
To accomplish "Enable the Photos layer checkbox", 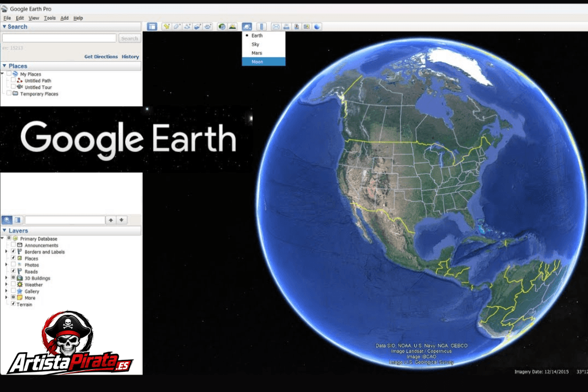I will pyautogui.click(x=13, y=265).
